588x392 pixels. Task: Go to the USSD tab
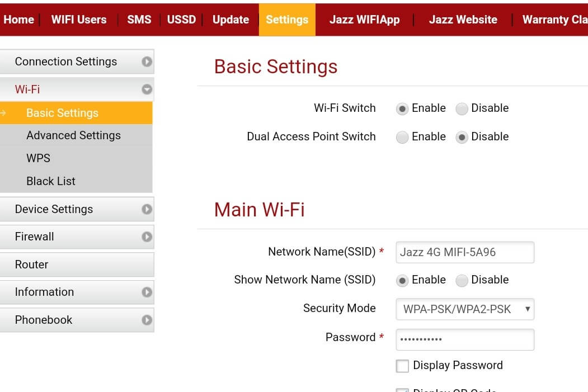point(181,20)
